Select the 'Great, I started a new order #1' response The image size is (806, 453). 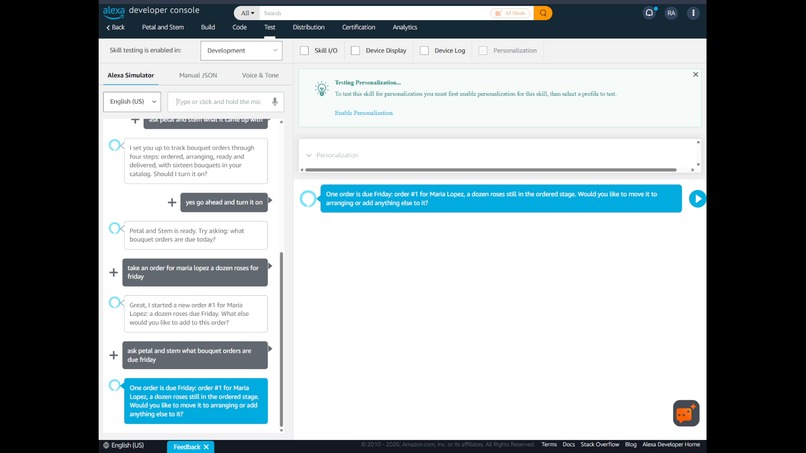coord(196,314)
